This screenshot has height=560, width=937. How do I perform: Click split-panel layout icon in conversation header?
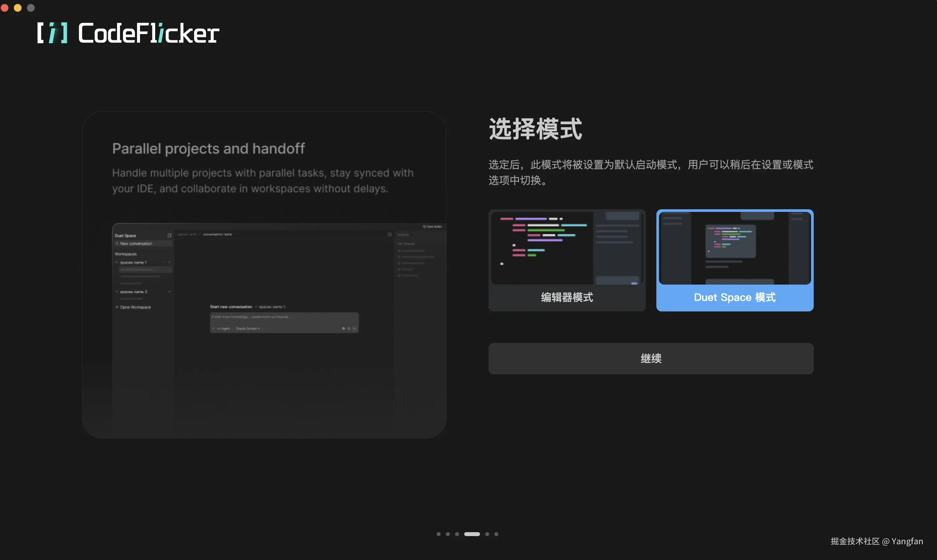coord(389,234)
